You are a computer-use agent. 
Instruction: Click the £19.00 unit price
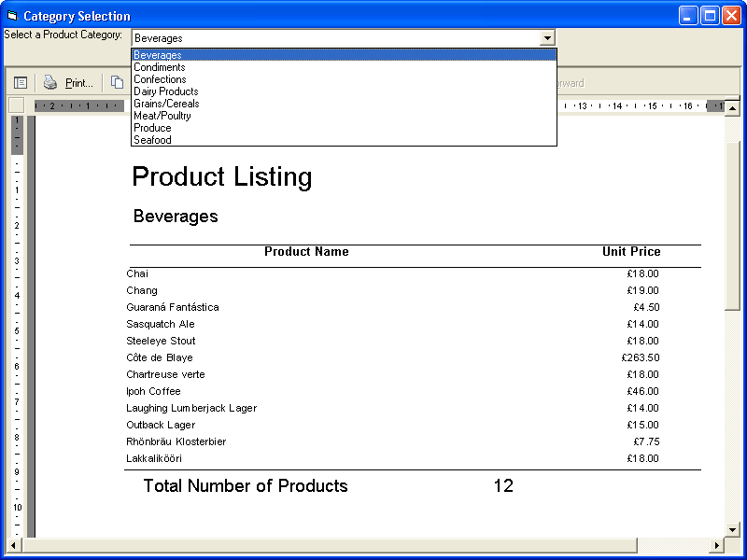point(643,290)
